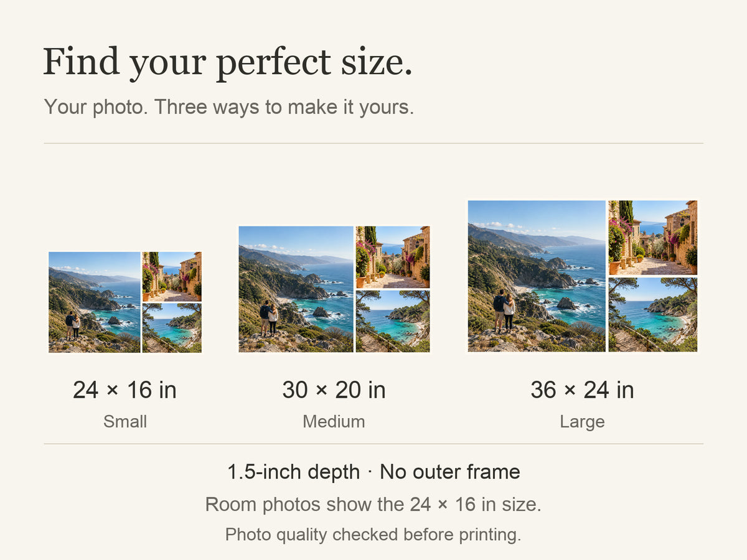This screenshot has height=560, width=747.
Task: Click the medium 30 × 20 collage thumbnail
Action: (x=334, y=289)
